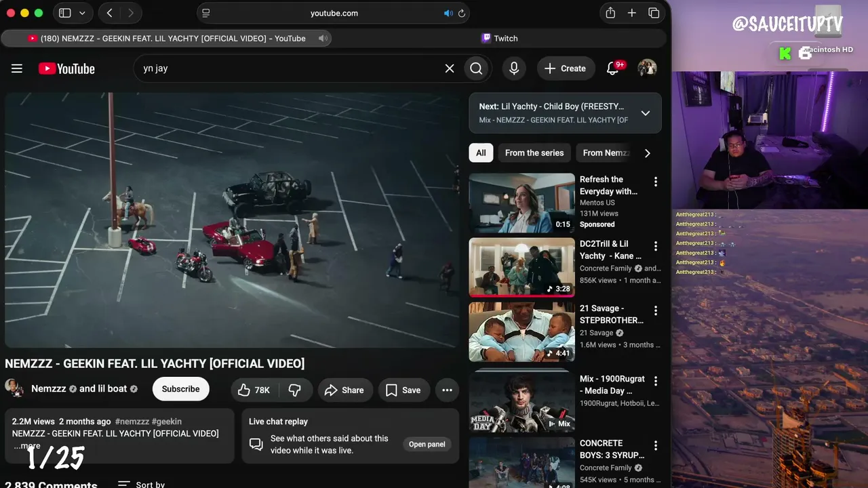
Task: Go back in Safari history
Action: pos(109,13)
